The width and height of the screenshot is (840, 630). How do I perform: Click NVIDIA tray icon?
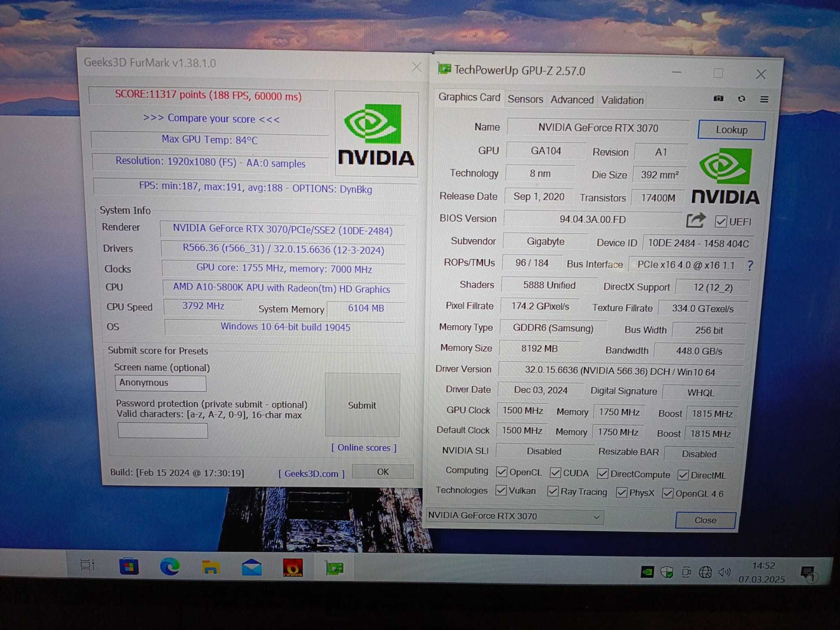click(x=647, y=572)
